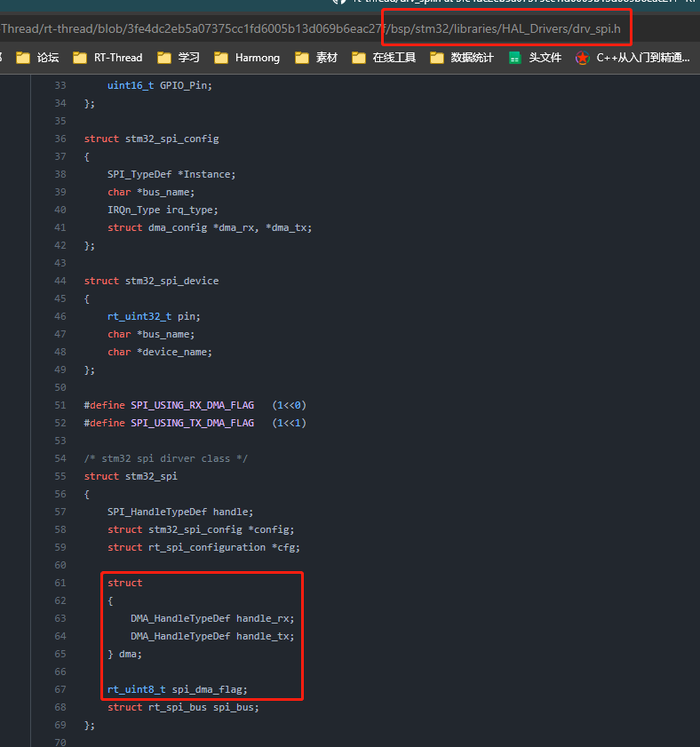This screenshot has height=747, width=700.
Task: Open the Harmong bookmark folder
Action: coord(247,58)
